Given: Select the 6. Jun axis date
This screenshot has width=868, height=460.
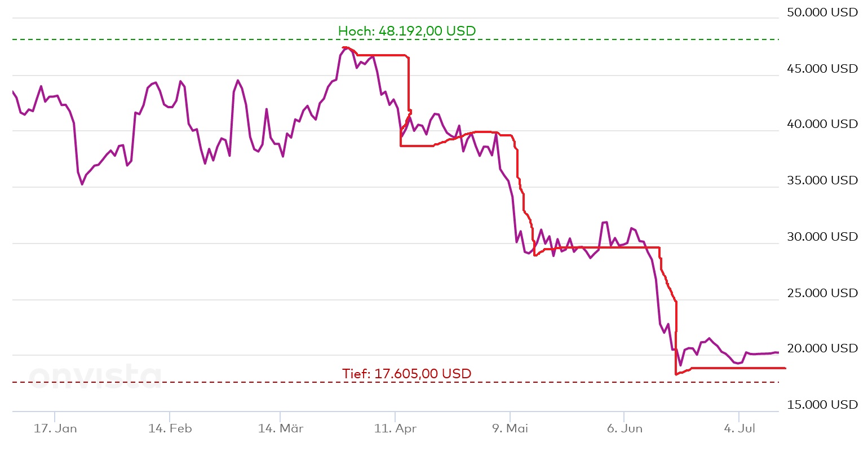Looking at the screenshot, I should tap(625, 428).
